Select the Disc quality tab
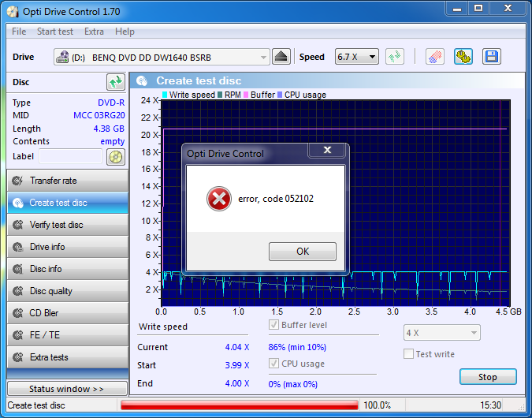The width and height of the screenshot is (532, 418). click(68, 291)
